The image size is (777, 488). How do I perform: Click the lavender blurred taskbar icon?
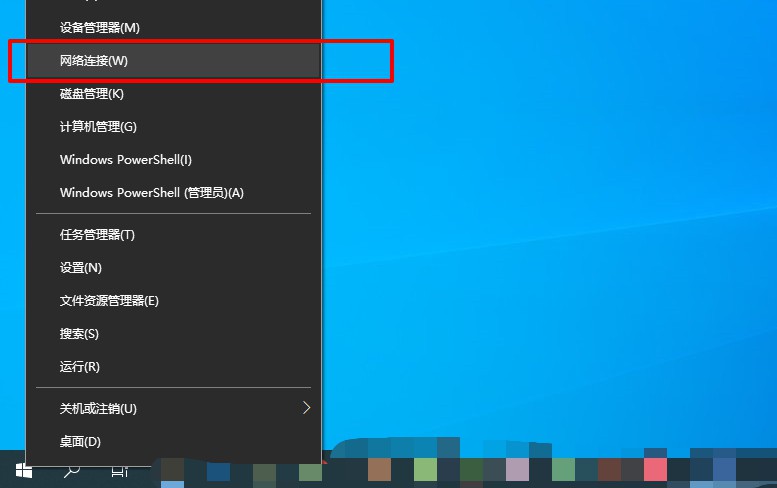coord(517,469)
